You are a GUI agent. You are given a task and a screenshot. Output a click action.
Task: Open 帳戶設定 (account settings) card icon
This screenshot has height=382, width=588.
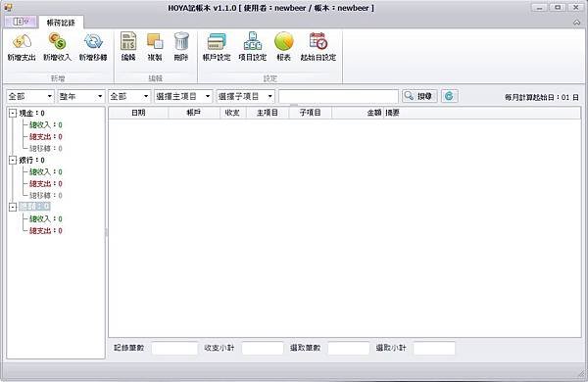217,41
